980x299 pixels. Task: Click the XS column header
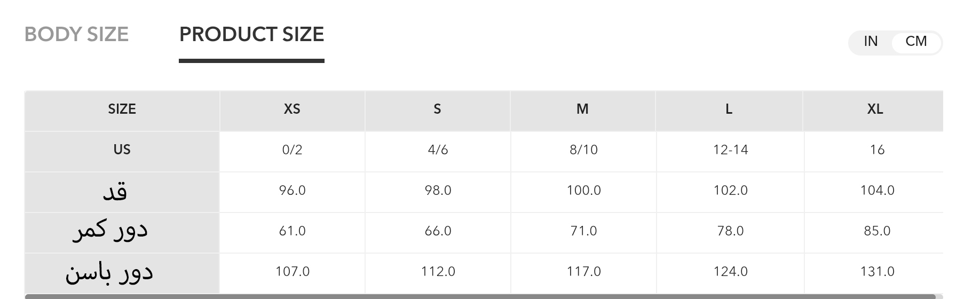pos(292,109)
